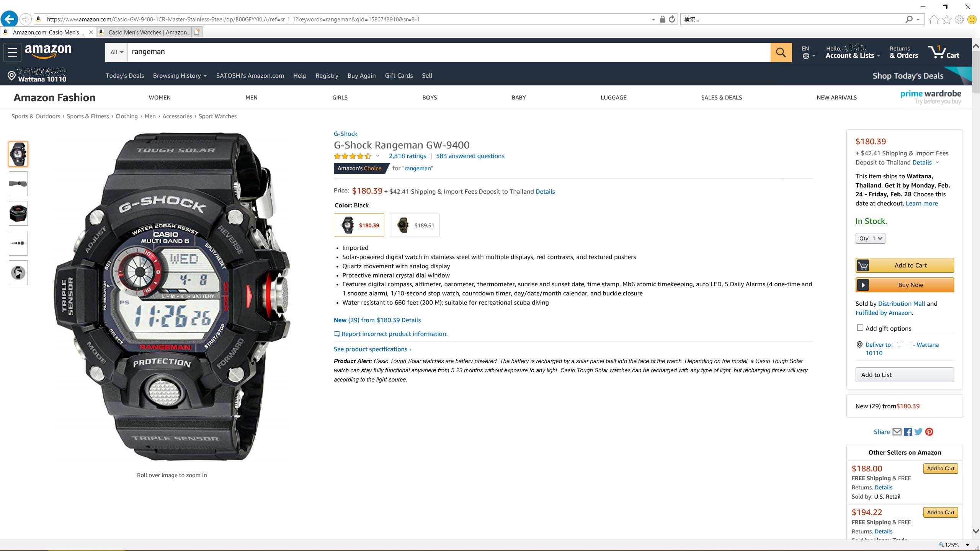Open NEW ARRIVALS menu
Screen dimensions: 980x551
coord(836,98)
